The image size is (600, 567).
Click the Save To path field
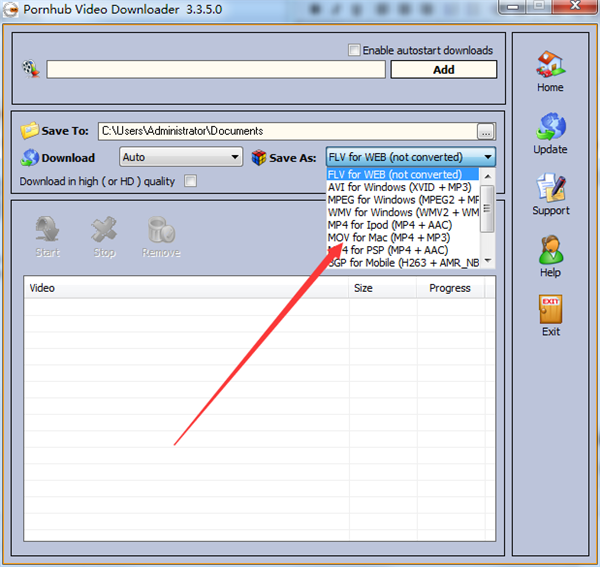(x=288, y=131)
